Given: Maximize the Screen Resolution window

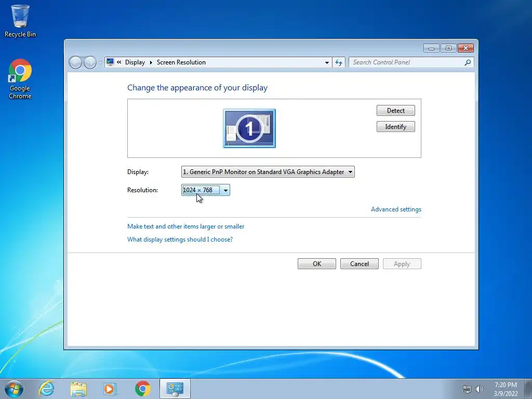Looking at the screenshot, I should [x=448, y=48].
